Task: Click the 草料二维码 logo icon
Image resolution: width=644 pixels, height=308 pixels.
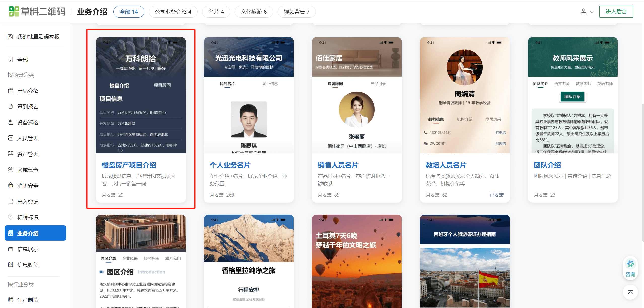Action: pos(14,12)
